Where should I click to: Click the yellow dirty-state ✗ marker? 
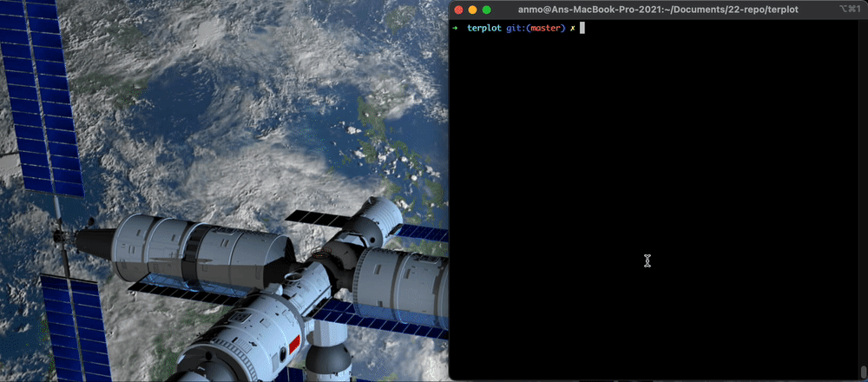pyautogui.click(x=572, y=28)
